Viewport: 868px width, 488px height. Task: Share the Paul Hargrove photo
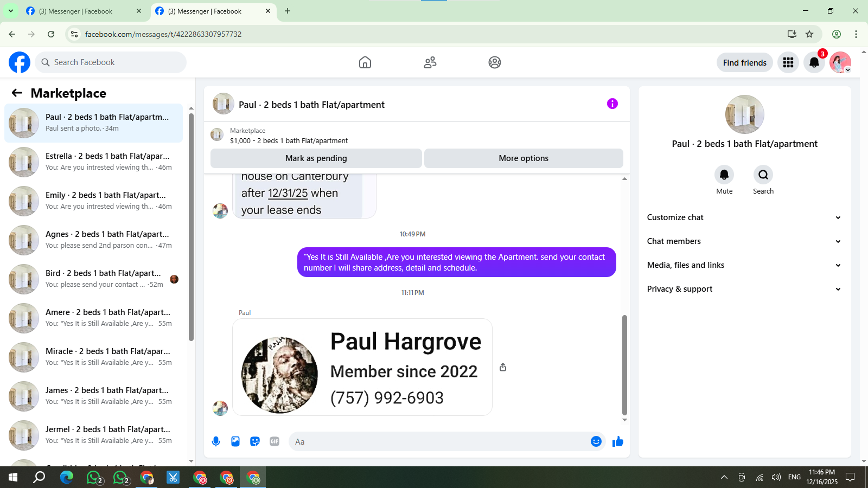(x=503, y=367)
